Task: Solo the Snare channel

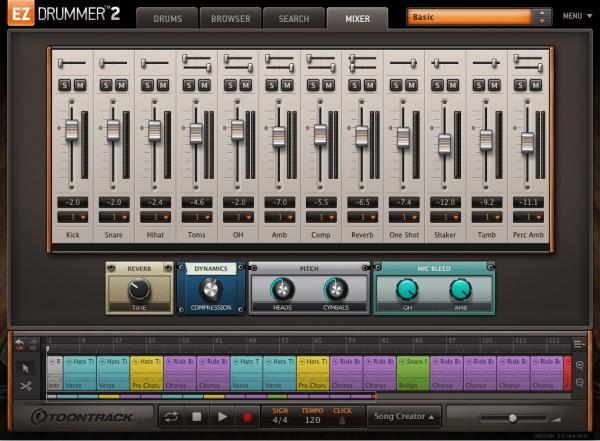Action: click(106, 85)
